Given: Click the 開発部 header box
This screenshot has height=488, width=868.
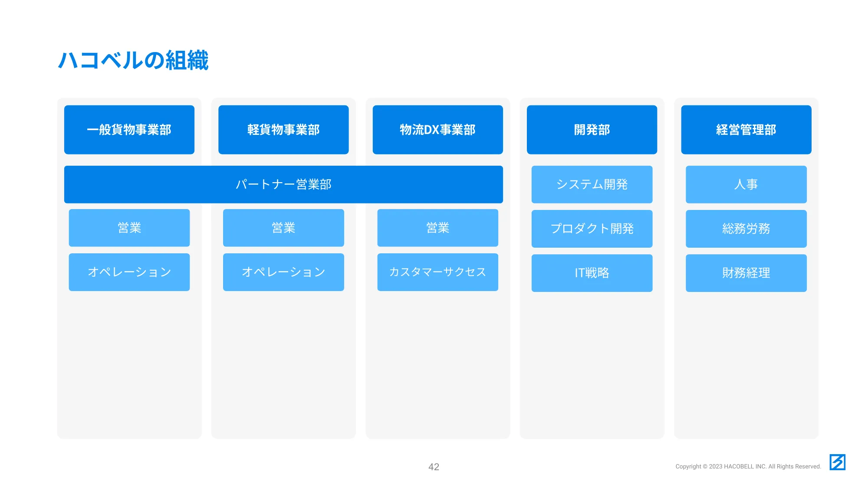Looking at the screenshot, I should [x=592, y=130].
